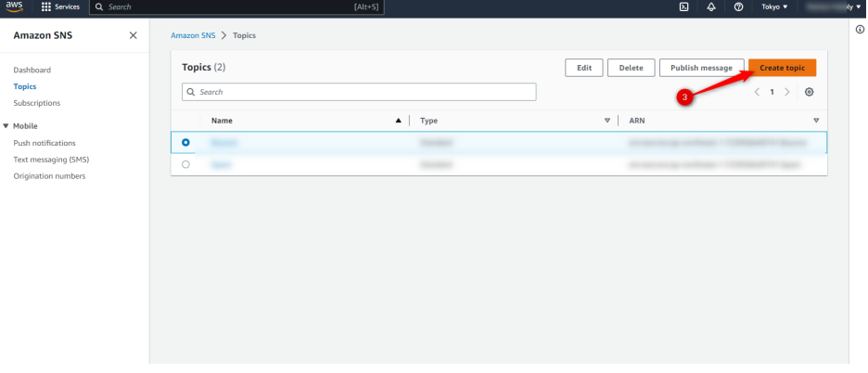Open Subscriptions in the sidebar
This screenshot has height=373, width=868.
37,103
